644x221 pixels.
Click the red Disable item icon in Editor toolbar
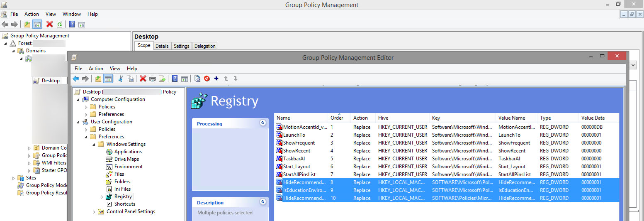click(207, 79)
